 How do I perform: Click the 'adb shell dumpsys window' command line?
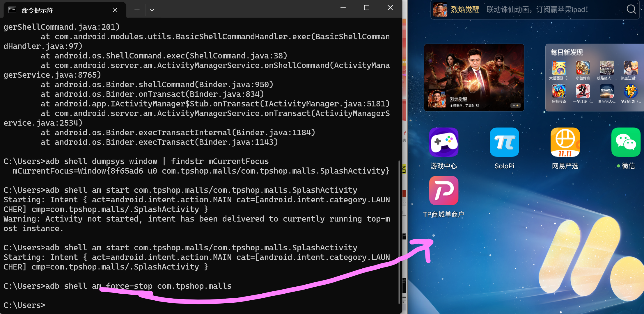136,161
